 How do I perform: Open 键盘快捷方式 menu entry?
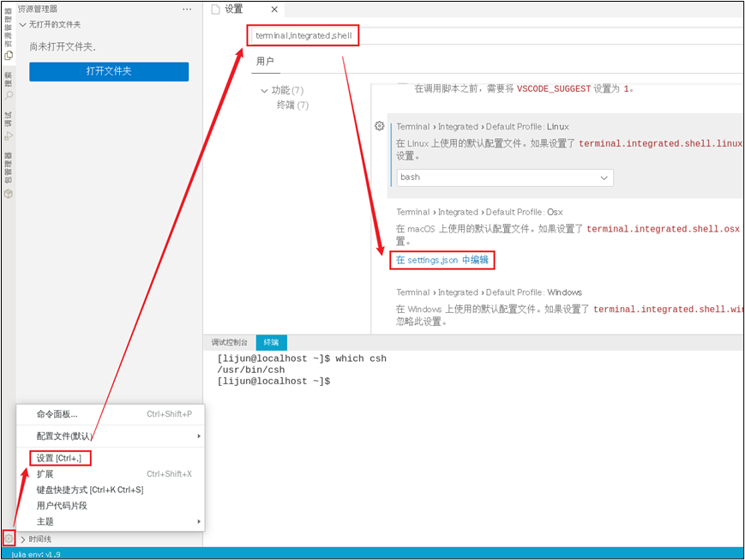click(111, 490)
